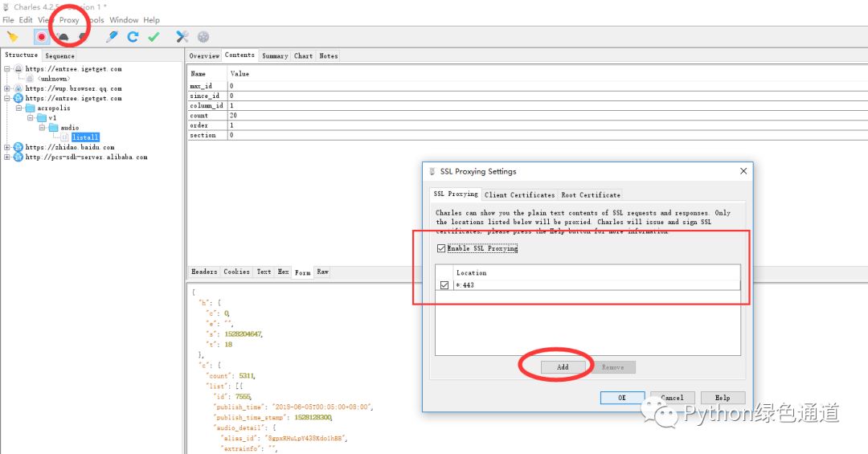Toggle the checkbox beside *:443 location
868x454 pixels.
(444, 285)
